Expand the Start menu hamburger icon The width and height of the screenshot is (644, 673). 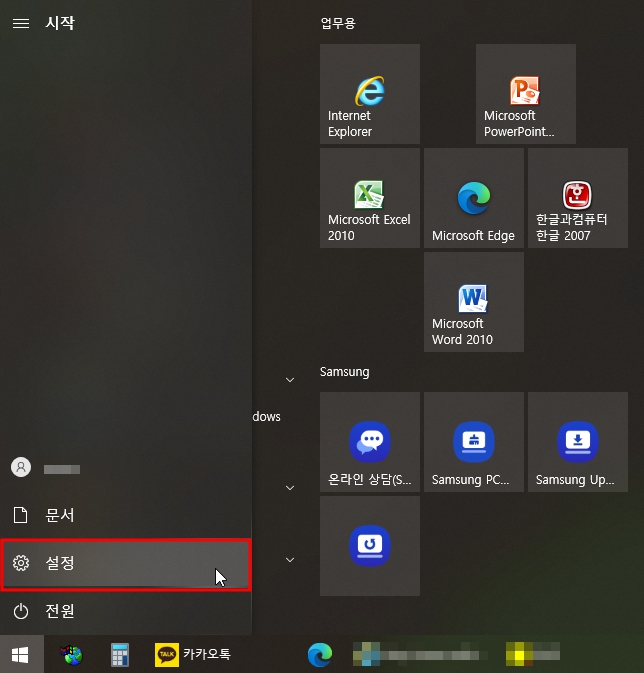21,23
